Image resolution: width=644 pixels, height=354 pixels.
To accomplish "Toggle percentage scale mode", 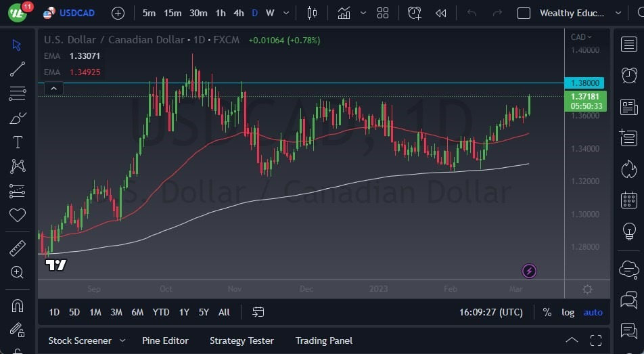I will click(547, 313).
